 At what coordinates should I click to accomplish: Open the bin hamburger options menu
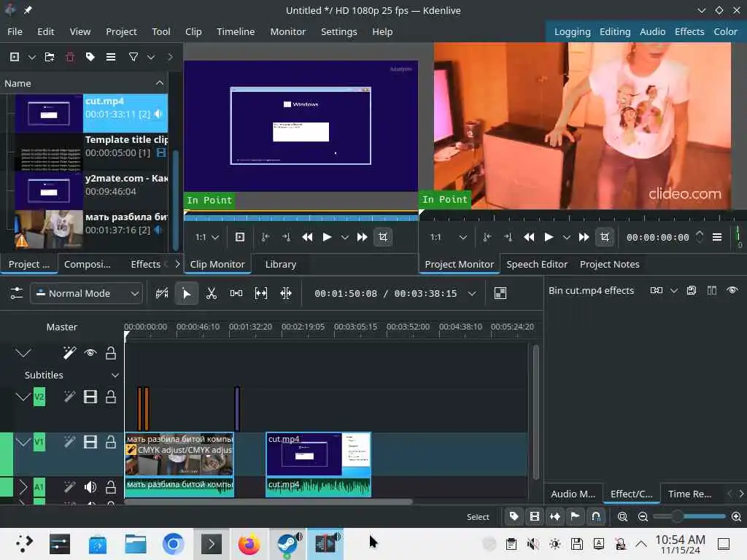(x=111, y=57)
